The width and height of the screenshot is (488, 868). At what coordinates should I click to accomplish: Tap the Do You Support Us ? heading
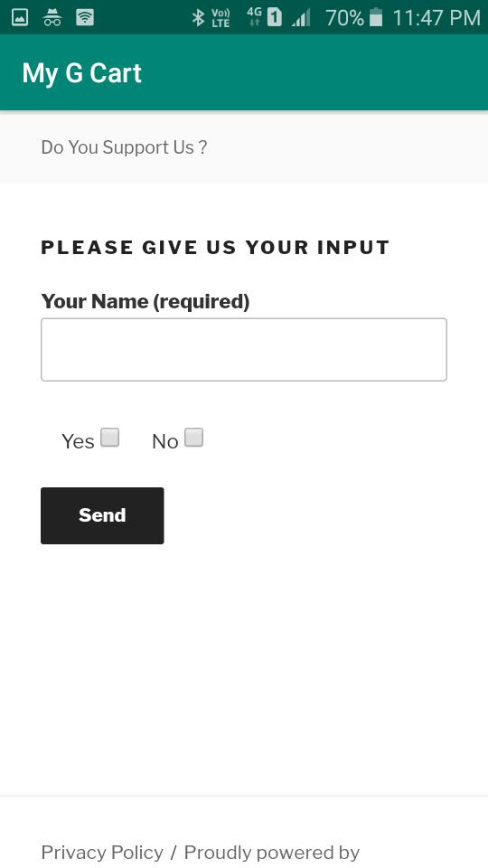(124, 147)
